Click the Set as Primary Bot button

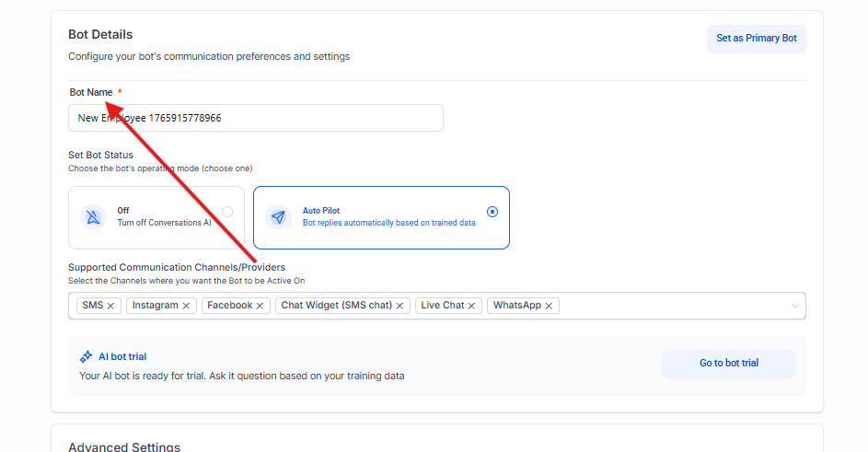756,39
